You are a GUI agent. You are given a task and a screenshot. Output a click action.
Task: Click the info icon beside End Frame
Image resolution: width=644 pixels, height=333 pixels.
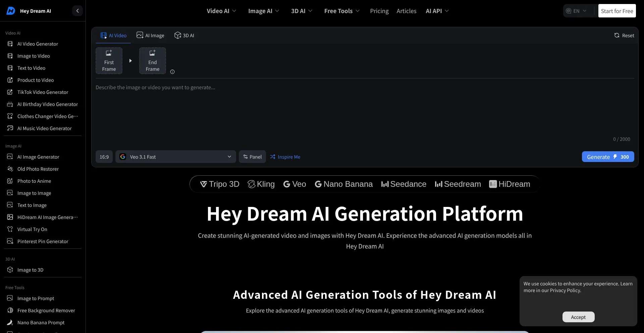click(172, 72)
